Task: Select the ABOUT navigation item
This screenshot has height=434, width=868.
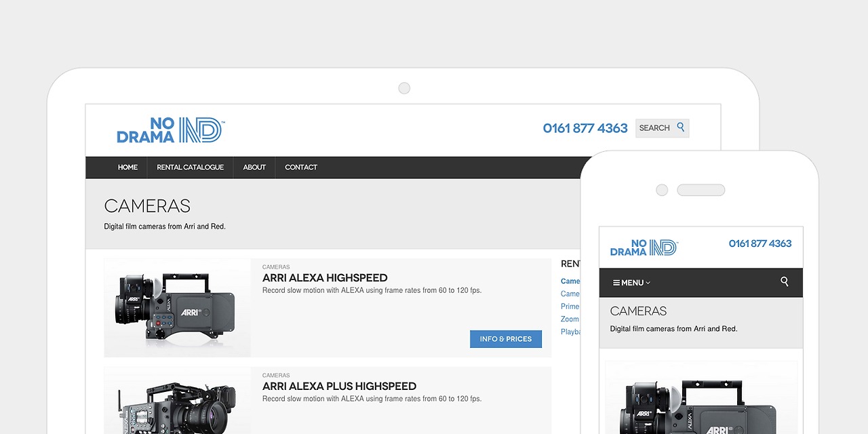Action: [254, 167]
